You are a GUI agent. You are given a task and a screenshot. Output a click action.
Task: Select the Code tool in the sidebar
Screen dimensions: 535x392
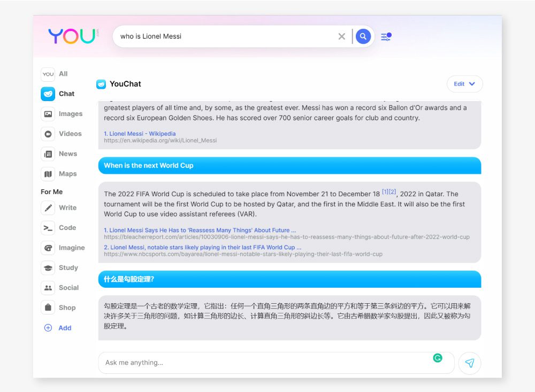(x=48, y=227)
